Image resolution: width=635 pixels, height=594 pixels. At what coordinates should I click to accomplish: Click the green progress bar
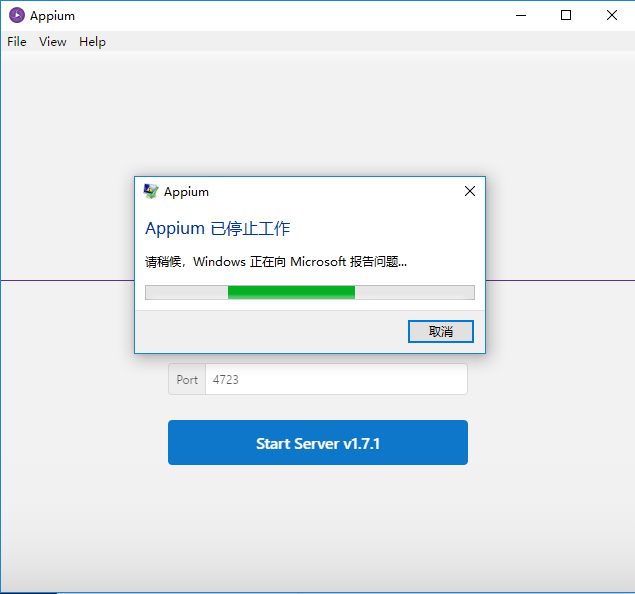tap(310, 292)
